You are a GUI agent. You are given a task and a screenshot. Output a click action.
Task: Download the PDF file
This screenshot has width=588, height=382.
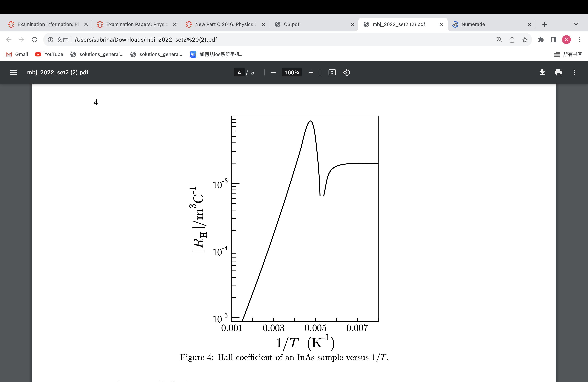pos(542,72)
